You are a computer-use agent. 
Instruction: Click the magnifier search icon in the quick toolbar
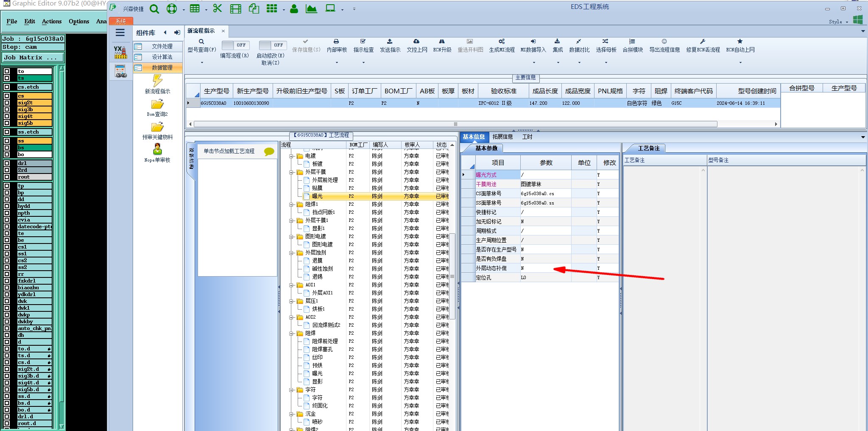click(154, 9)
